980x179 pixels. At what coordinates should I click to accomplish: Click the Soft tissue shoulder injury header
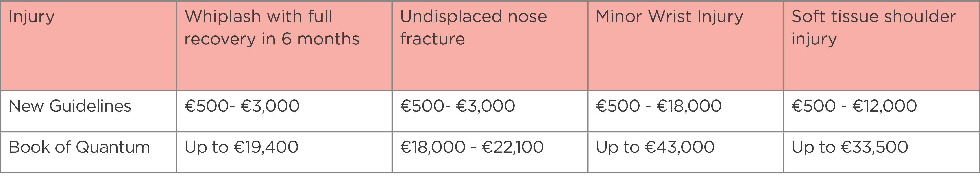click(x=882, y=46)
